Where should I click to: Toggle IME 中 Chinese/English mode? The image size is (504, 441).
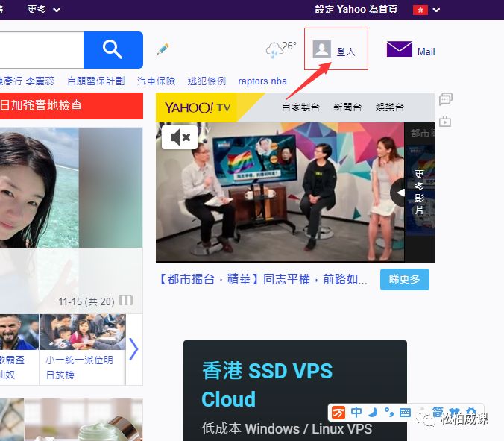356,412
